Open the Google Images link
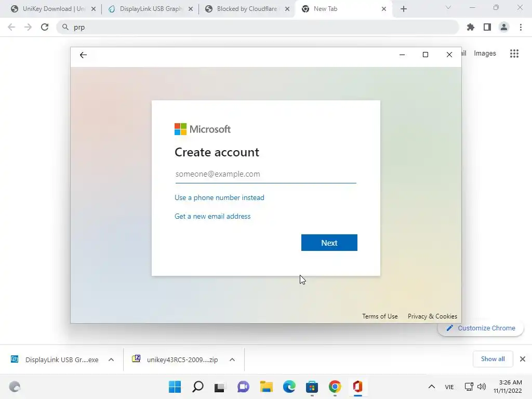 pos(485,54)
